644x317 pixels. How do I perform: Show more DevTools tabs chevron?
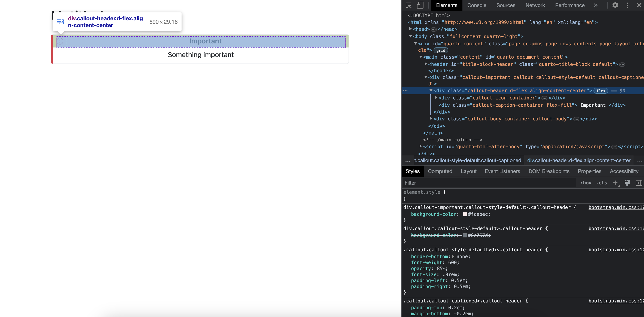point(596,5)
